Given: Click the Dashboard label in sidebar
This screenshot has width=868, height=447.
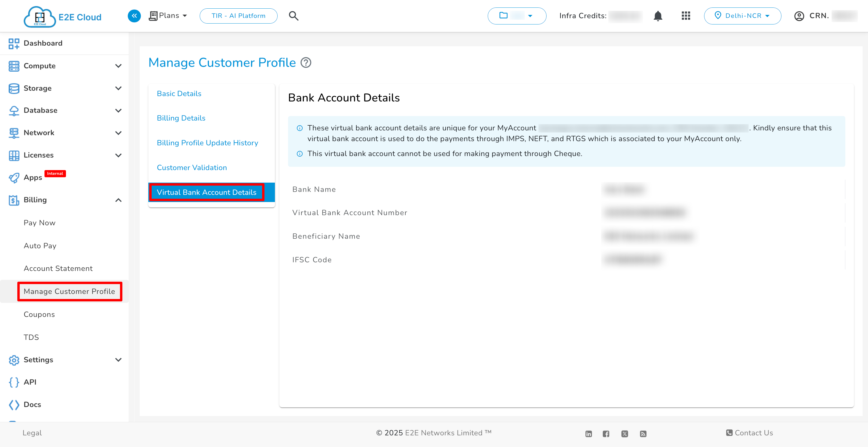Looking at the screenshot, I should pyautogui.click(x=43, y=44).
